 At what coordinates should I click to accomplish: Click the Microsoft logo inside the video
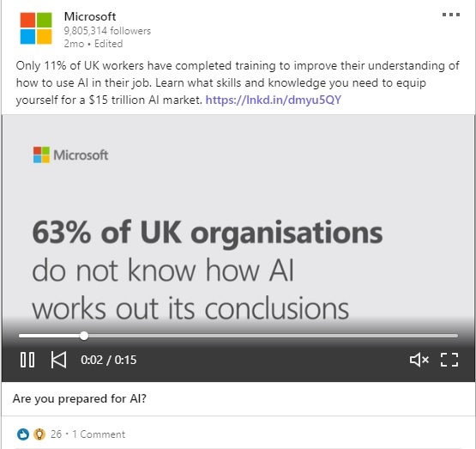click(x=70, y=155)
